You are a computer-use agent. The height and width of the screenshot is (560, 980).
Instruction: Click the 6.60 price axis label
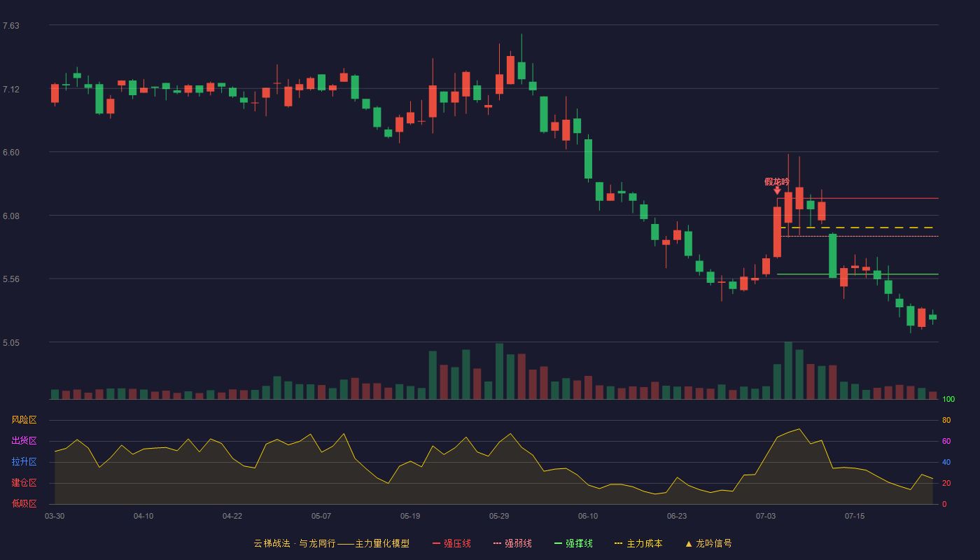[x=11, y=153]
